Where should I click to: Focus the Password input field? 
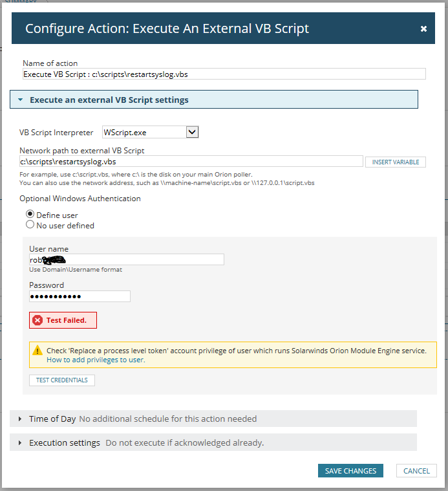click(80, 296)
